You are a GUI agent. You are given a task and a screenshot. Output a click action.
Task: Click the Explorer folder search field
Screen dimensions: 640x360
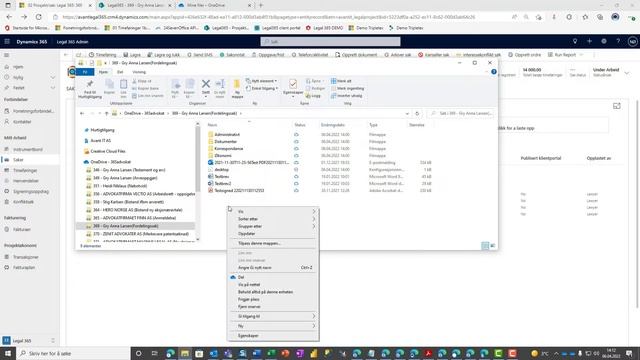(x=460, y=113)
